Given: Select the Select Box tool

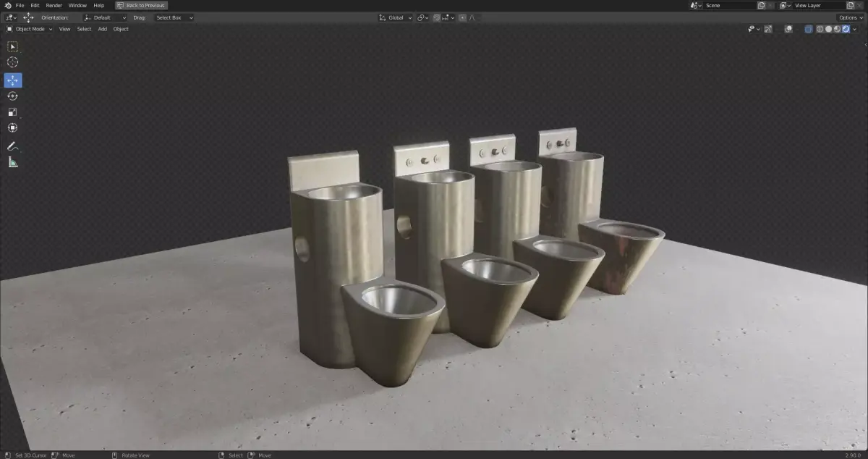Looking at the screenshot, I should 12,46.
